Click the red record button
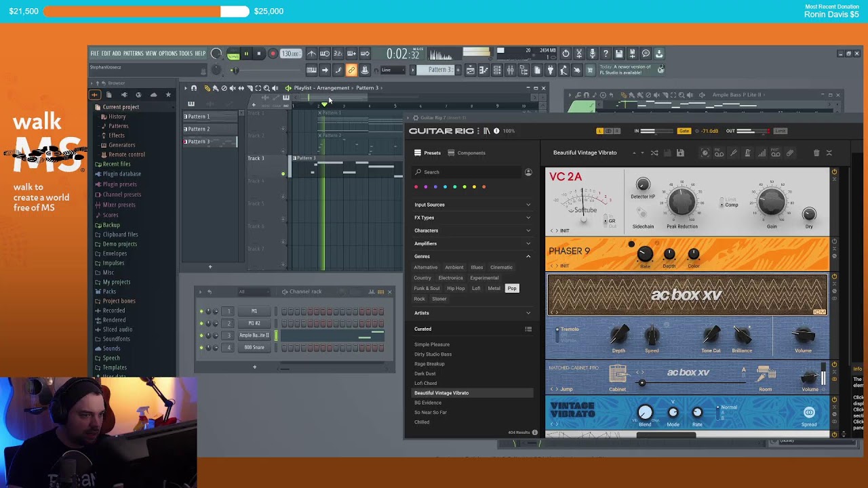Image resolution: width=868 pixels, height=488 pixels. click(273, 54)
